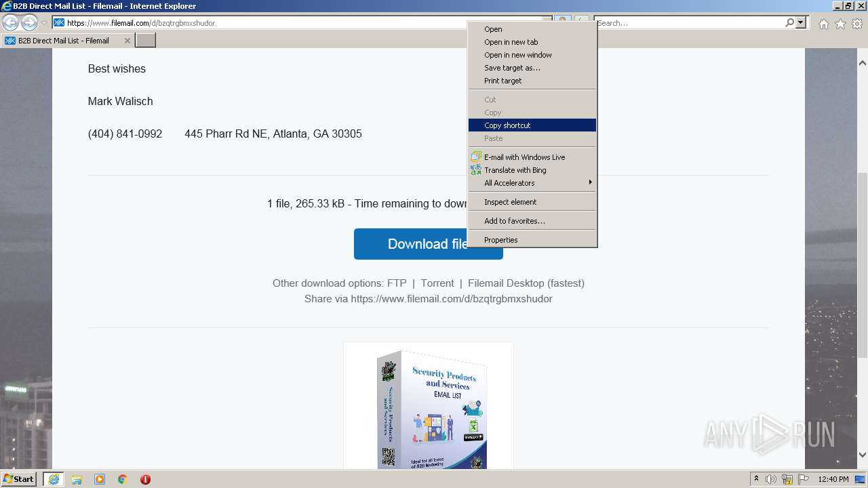The height and width of the screenshot is (488, 868).
Task: Choose Open in new tab
Action: click(532, 42)
